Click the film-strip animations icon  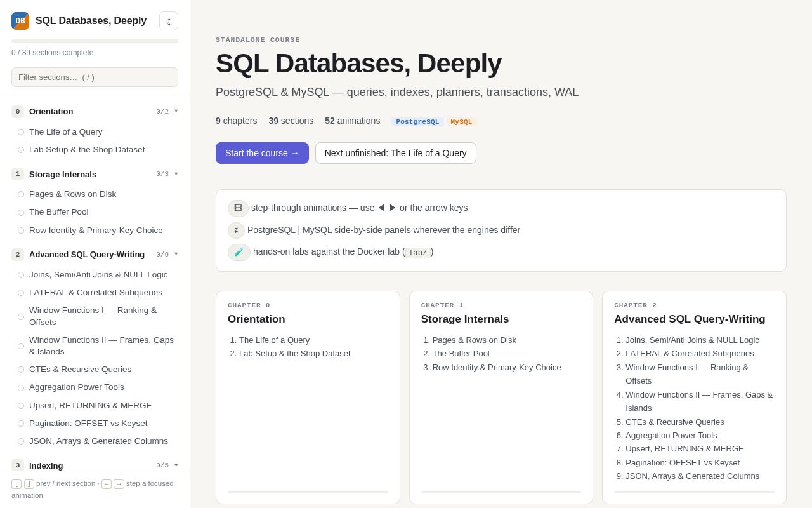tap(238, 208)
